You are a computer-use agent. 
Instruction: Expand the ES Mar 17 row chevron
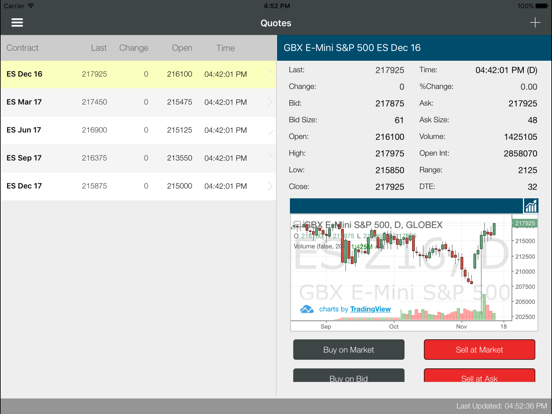270,102
